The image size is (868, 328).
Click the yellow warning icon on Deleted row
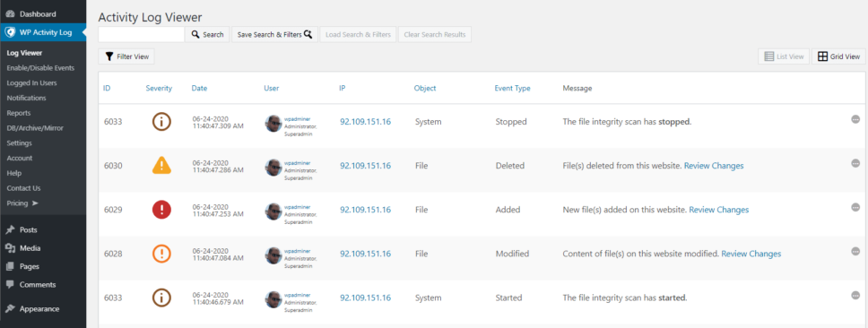[x=161, y=165]
